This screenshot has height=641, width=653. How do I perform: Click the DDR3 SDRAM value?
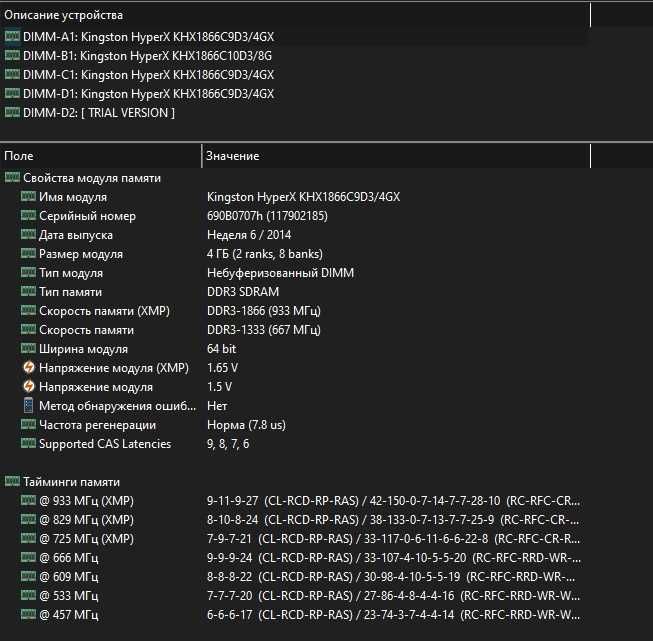click(x=243, y=292)
